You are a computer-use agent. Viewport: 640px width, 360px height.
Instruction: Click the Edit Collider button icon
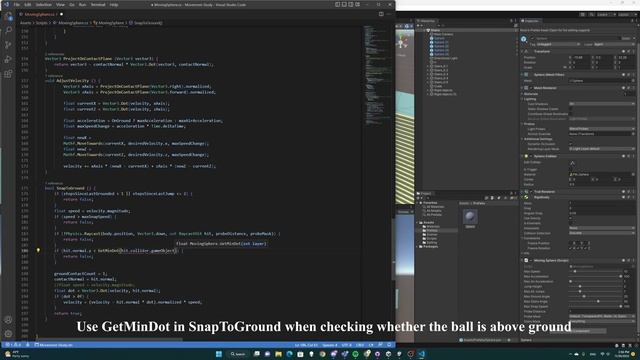(572, 163)
